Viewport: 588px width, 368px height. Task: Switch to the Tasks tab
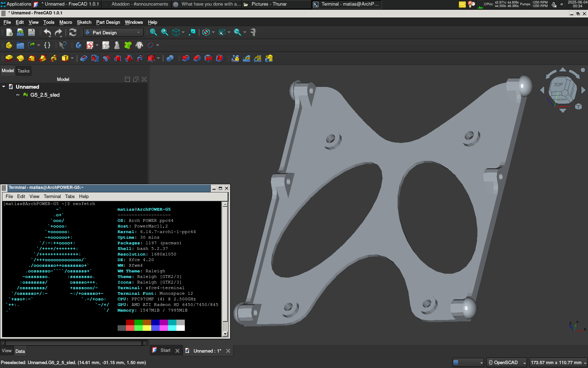click(x=23, y=71)
